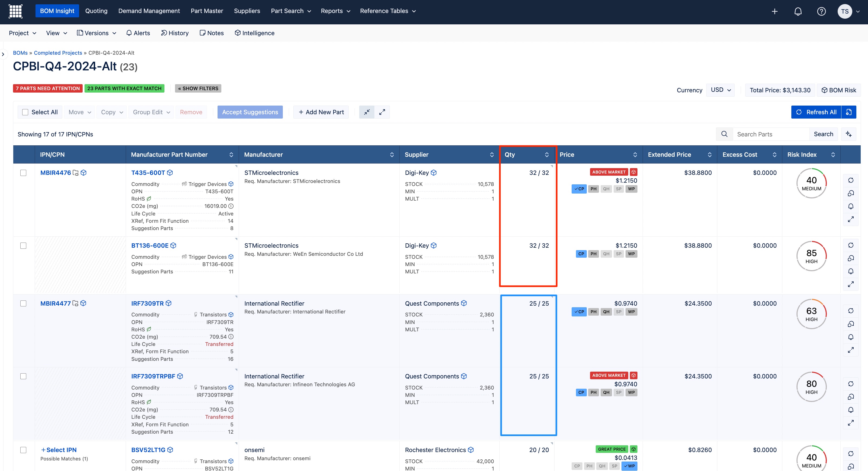Open the Currency USD dropdown
This screenshot has width=868, height=471.
pos(720,90)
